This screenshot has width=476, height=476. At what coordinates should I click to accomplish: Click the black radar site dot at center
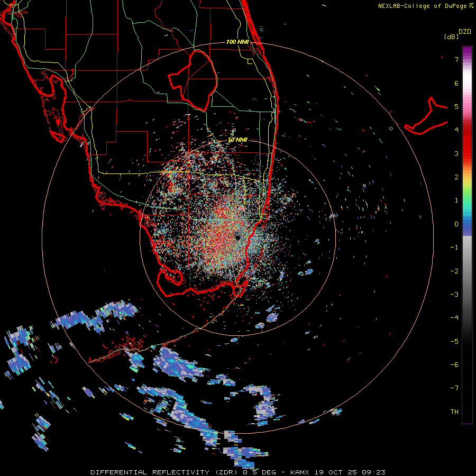237,237
